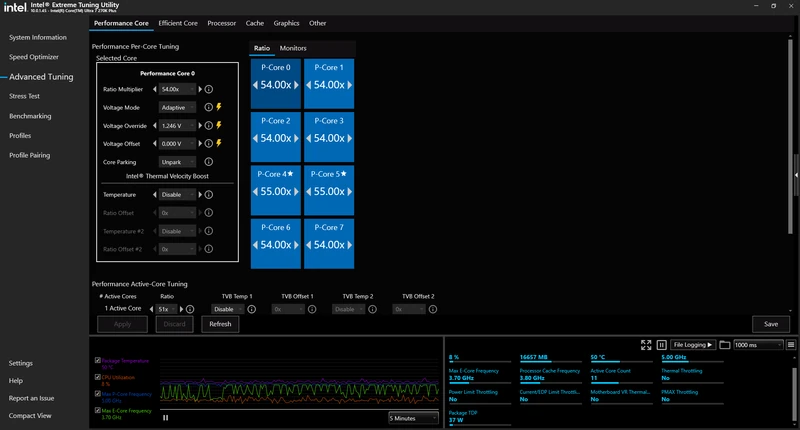Open the log folder icon
Viewport: 800px width, 430px height.
tap(724, 345)
